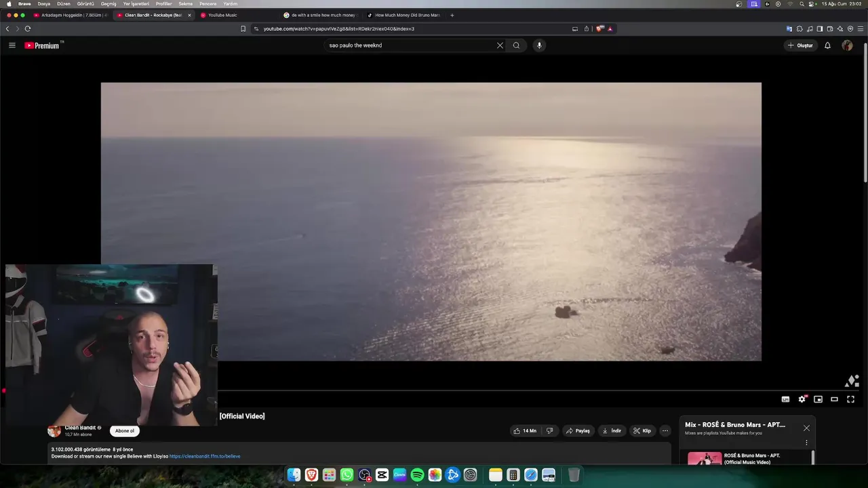The width and height of the screenshot is (868, 488).
Task: Open Notes from the dock
Action: 496,475
